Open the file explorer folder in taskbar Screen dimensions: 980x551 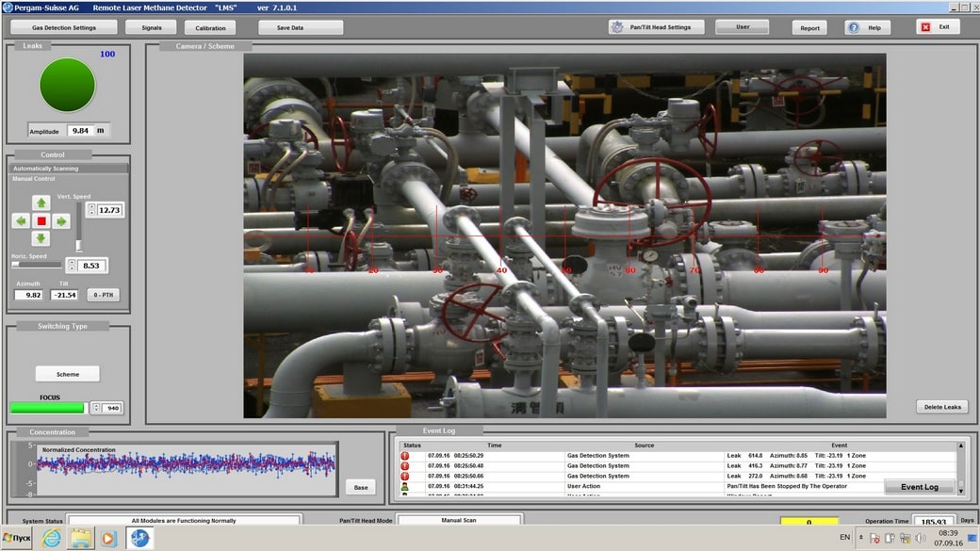[x=81, y=538]
